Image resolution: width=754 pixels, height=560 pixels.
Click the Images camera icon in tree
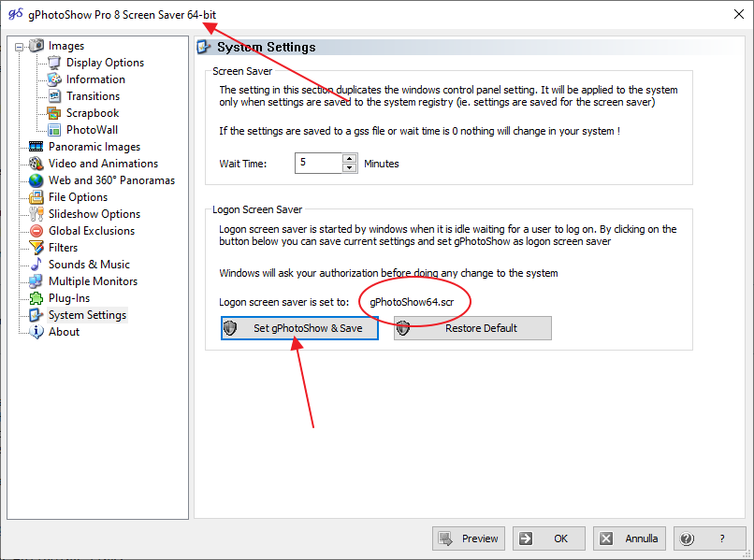click(x=36, y=45)
